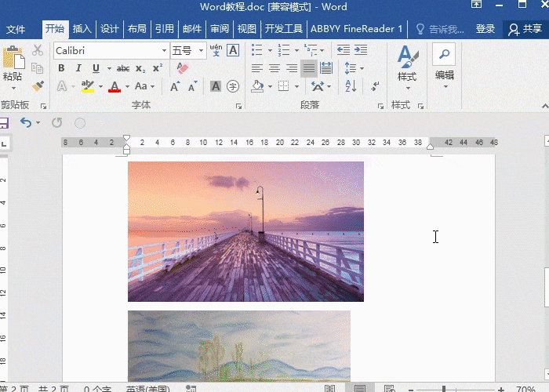Click the bullet list icon
The width and height of the screenshot is (549, 392).
(x=257, y=50)
